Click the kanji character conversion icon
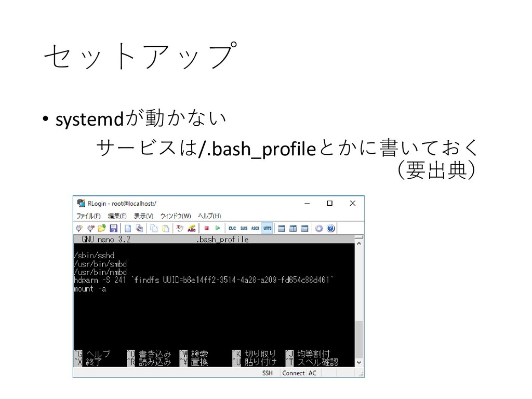The width and height of the screenshot is (532, 399). click(x=180, y=229)
